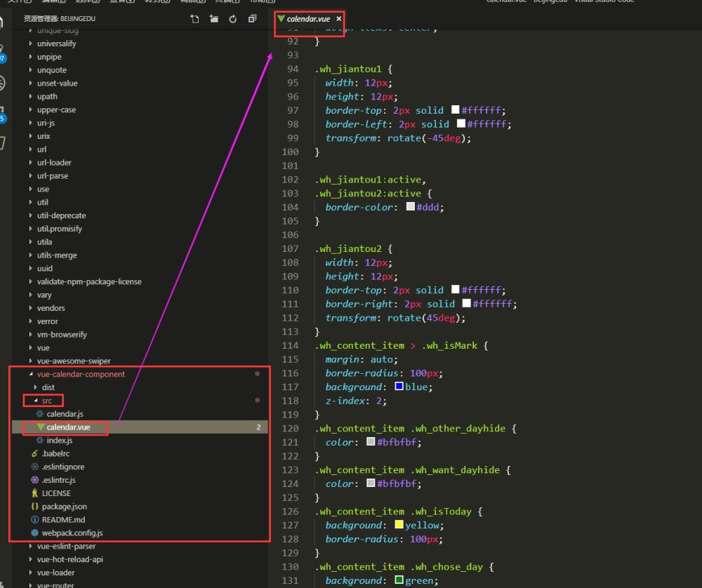Click the .babelrc babel icon

click(x=34, y=453)
